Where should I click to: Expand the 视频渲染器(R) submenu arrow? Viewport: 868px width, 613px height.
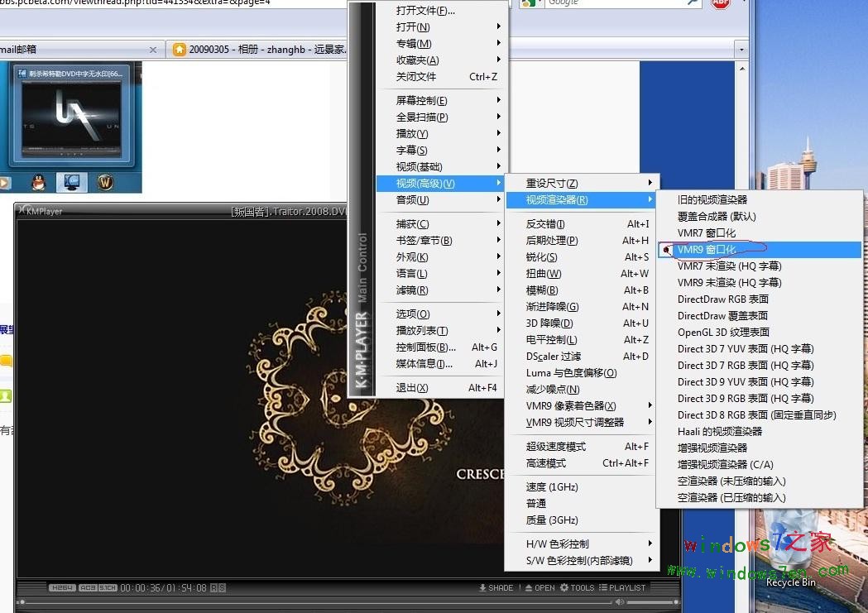pos(650,199)
